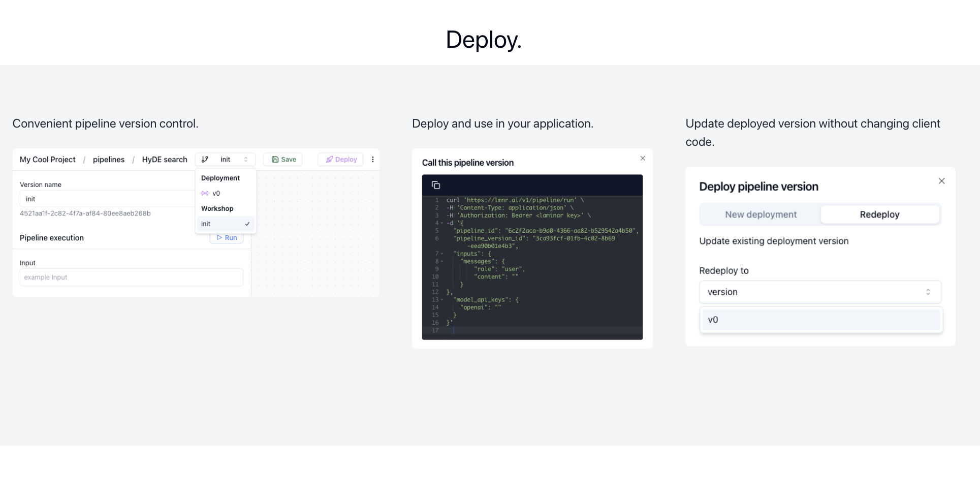Viewport: 980px width, 495px height.
Task: Click the Deploy. page heading
Action: pyautogui.click(x=484, y=40)
